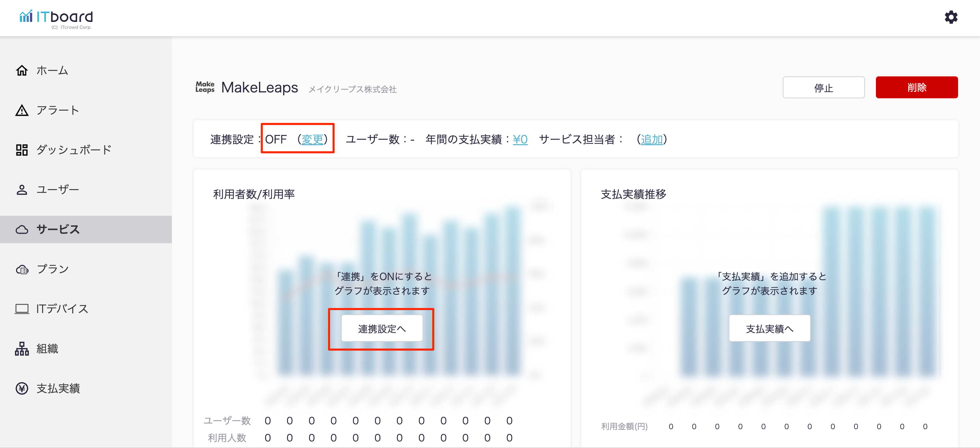
Task: Click the 追加 link for service manager
Action: tap(651, 140)
